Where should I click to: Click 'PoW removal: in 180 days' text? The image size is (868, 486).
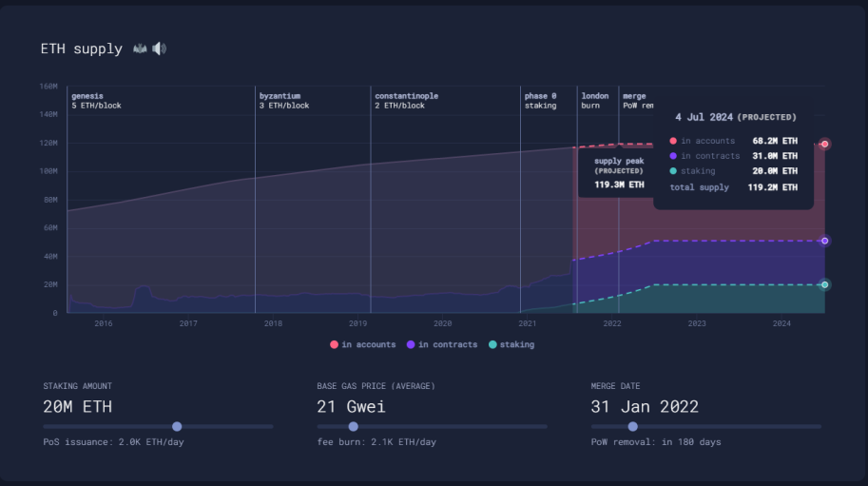pos(655,441)
